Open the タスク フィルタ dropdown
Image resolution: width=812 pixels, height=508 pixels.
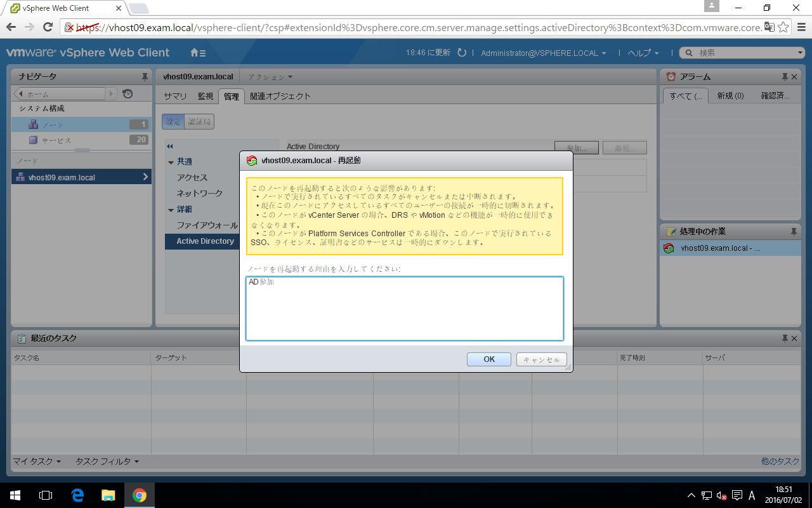pos(107,461)
